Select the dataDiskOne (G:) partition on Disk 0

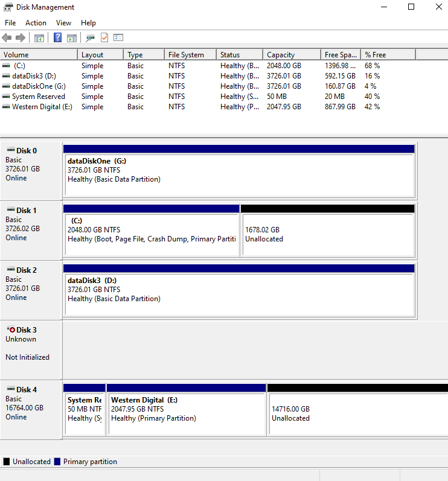pyautogui.click(x=239, y=171)
